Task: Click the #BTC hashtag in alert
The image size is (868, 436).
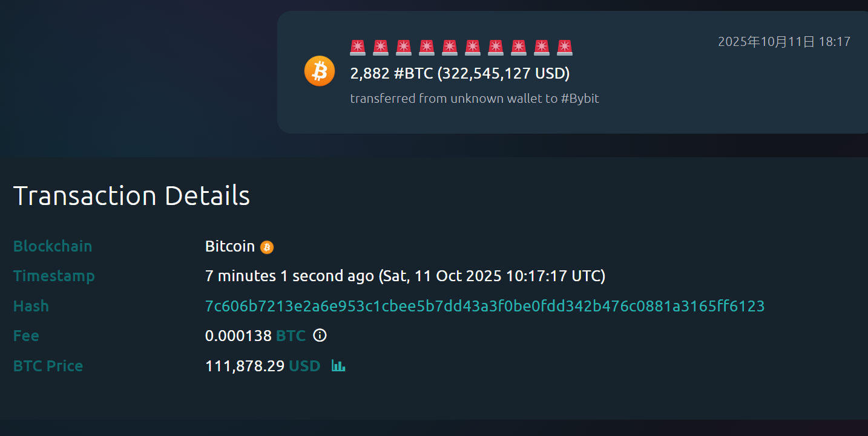Action: coord(413,74)
